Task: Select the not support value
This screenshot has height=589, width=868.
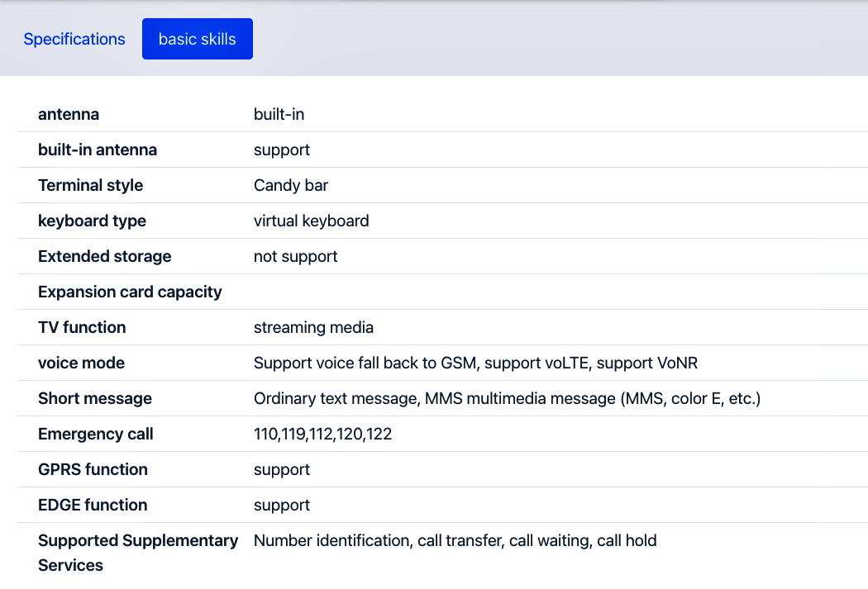Action: pyautogui.click(x=296, y=256)
